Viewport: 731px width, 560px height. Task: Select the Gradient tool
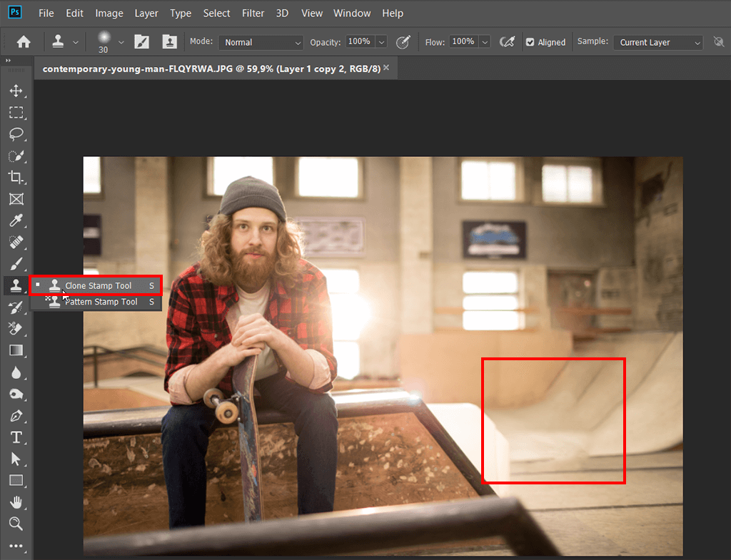point(16,350)
